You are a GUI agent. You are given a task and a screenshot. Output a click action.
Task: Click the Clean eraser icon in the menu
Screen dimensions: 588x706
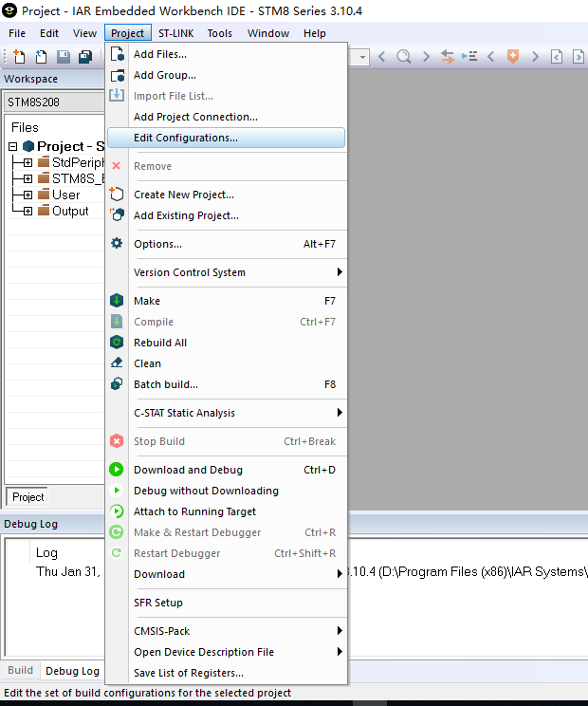(x=117, y=362)
